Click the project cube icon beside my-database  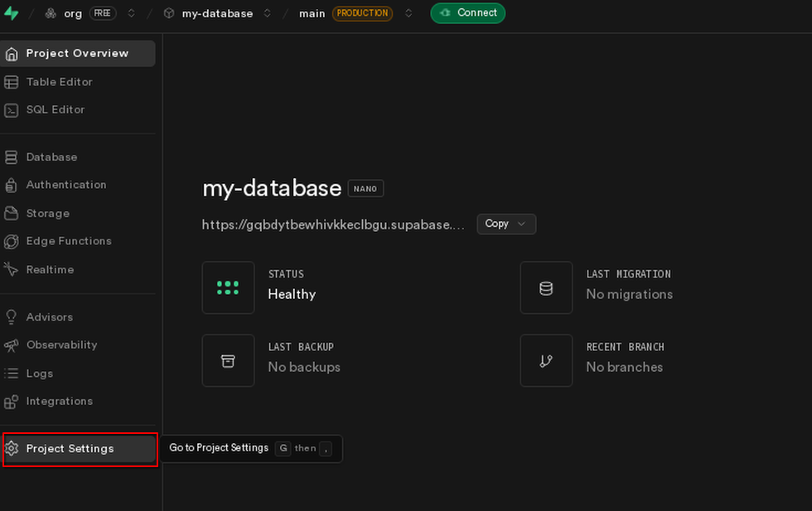pos(169,13)
